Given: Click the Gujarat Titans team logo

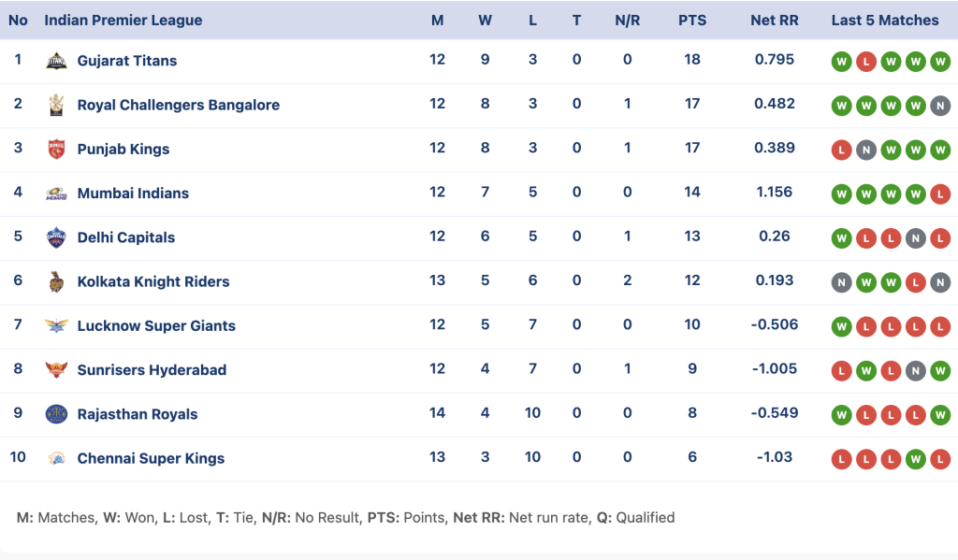Looking at the screenshot, I should tap(56, 61).
